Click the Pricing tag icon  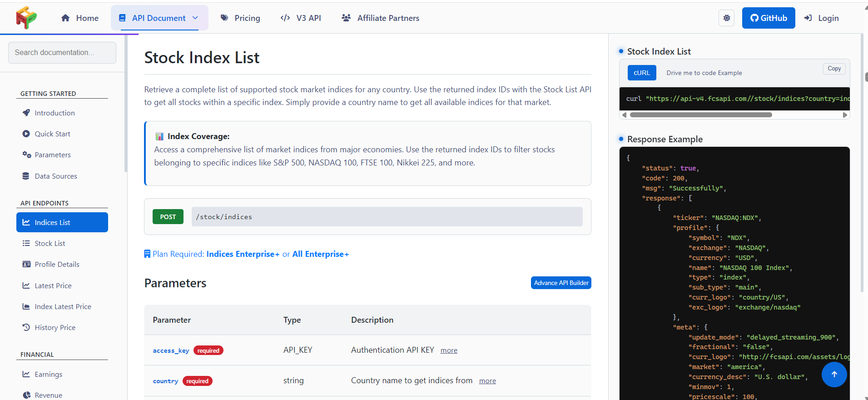224,18
